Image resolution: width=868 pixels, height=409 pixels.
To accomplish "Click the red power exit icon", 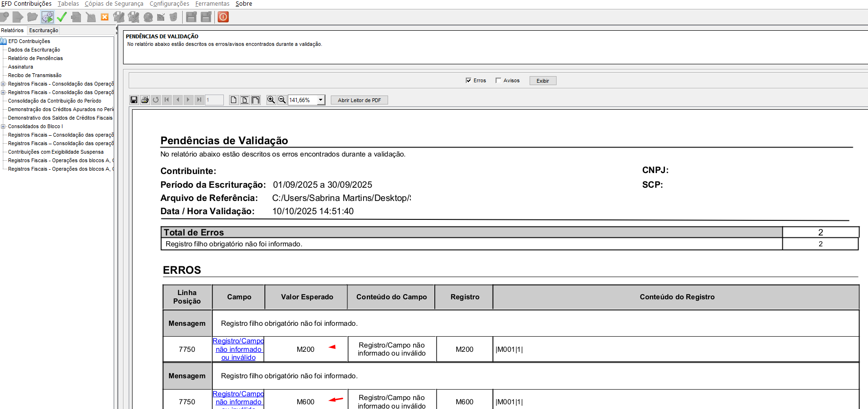I will coord(223,17).
